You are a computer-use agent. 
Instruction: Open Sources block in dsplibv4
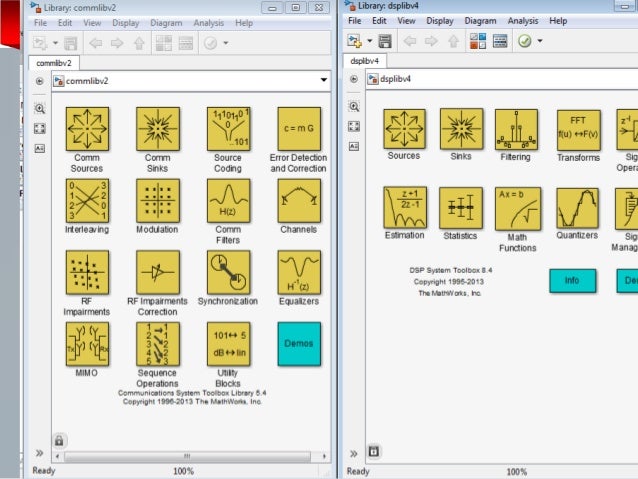click(404, 129)
